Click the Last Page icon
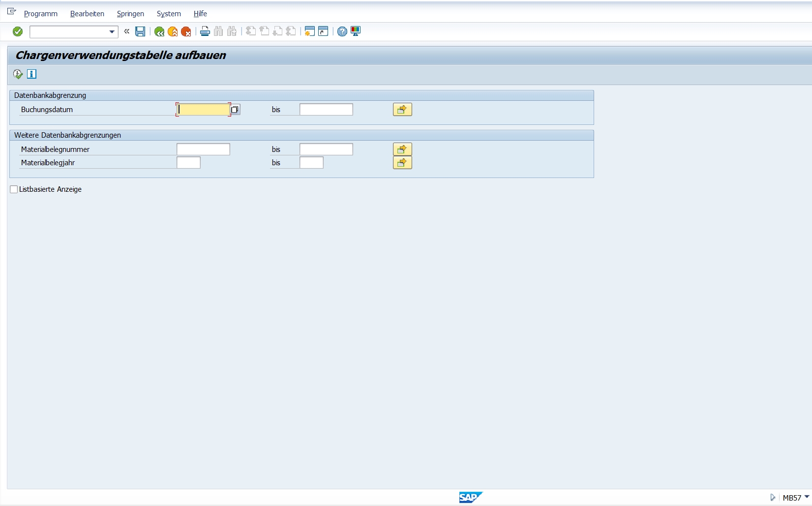This screenshot has height=506, width=812. (x=291, y=31)
